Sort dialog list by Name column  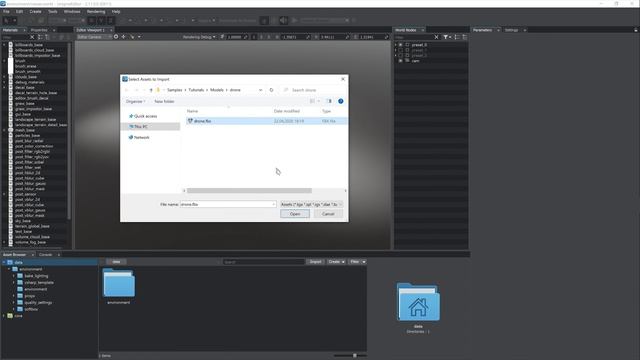[x=192, y=111]
